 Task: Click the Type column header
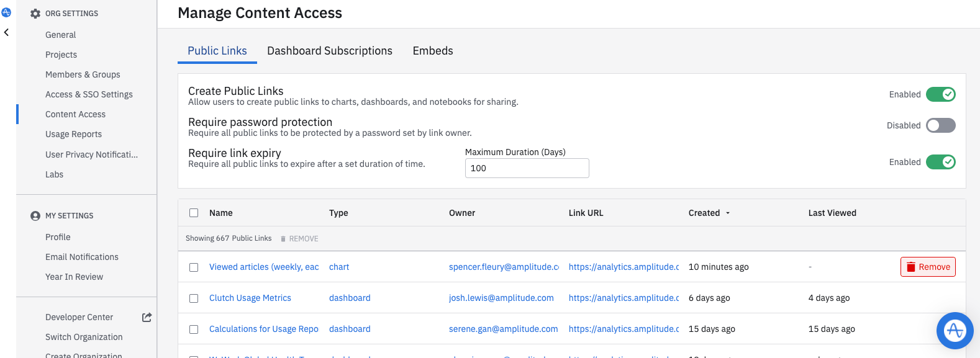pyautogui.click(x=338, y=213)
